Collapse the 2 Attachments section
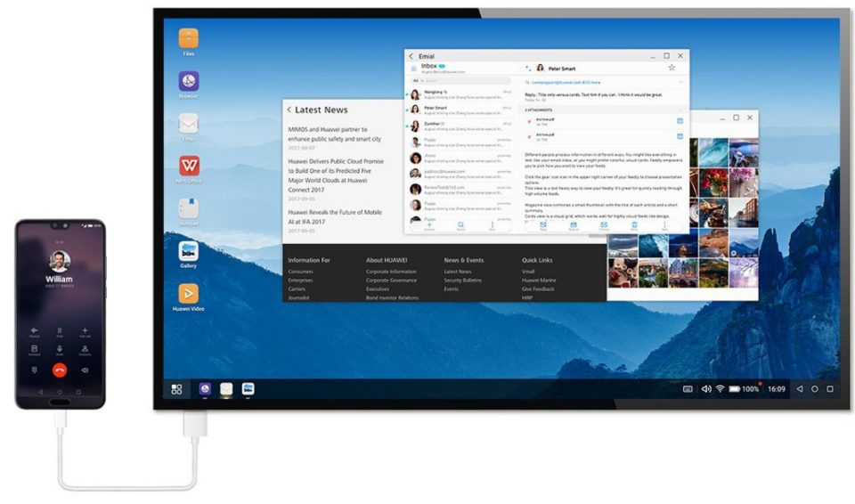Screen dimensions: 855x504 tap(681, 110)
